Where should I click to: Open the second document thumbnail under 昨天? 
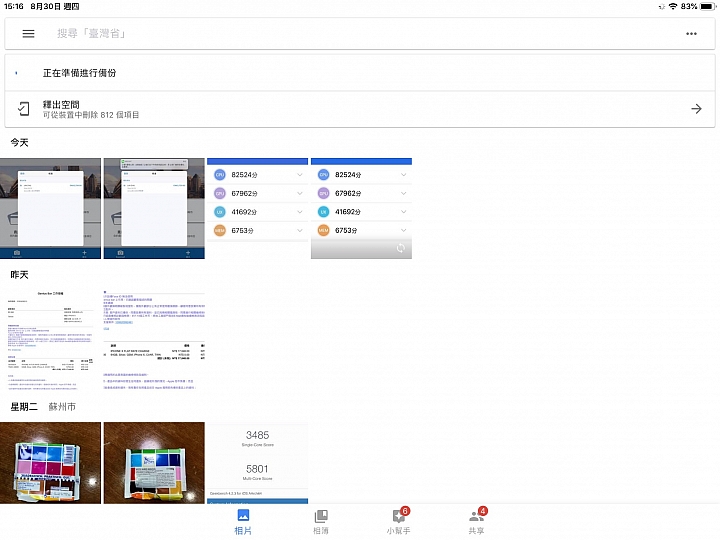[154, 341]
